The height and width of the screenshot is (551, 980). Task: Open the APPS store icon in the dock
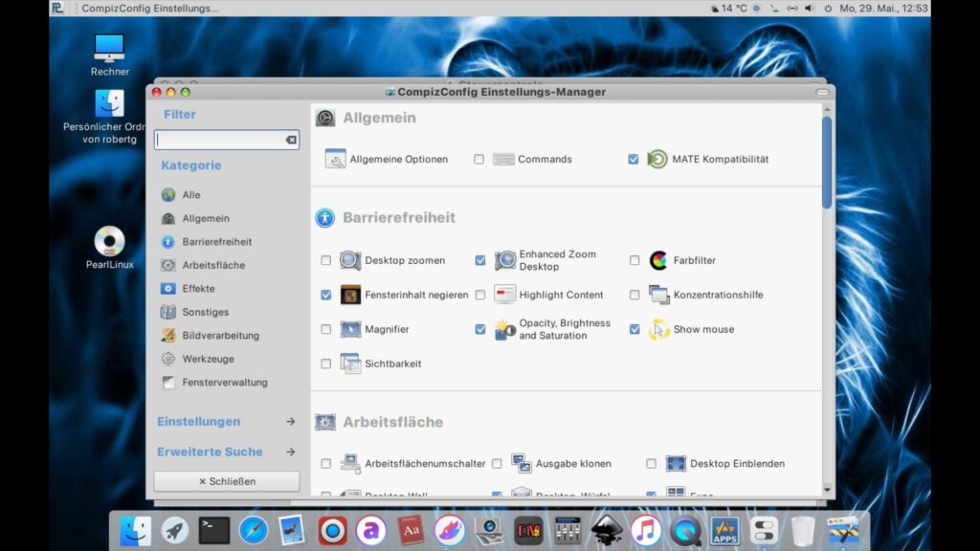tap(724, 530)
